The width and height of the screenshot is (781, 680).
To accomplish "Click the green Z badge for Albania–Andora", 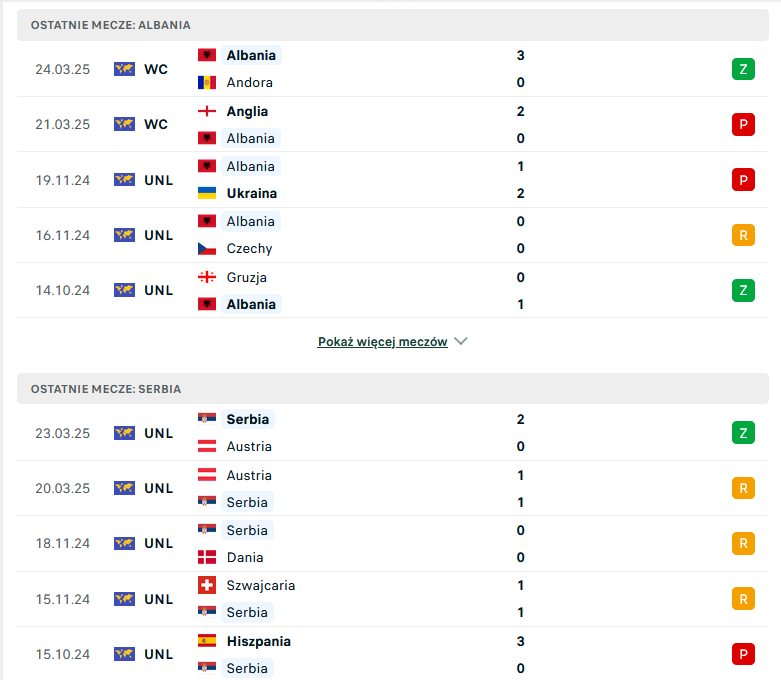I will click(x=743, y=69).
